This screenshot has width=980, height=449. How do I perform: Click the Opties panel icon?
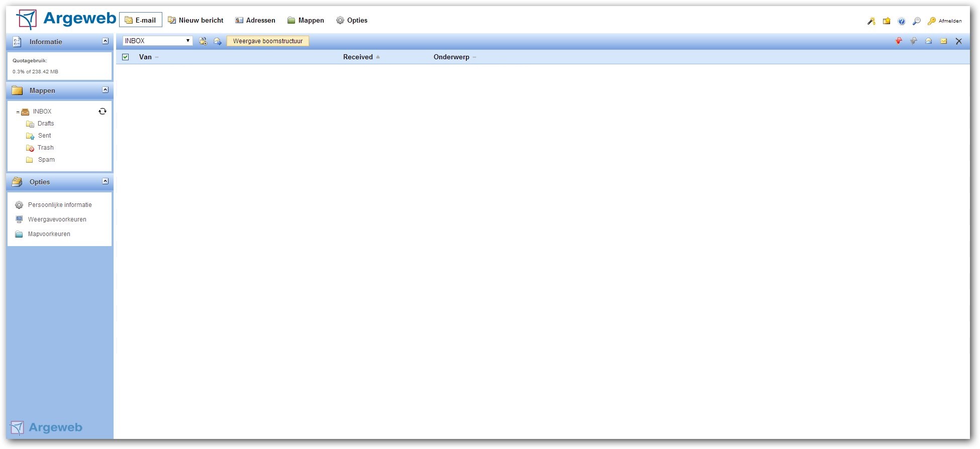pyautogui.click(x=17, y=182)
